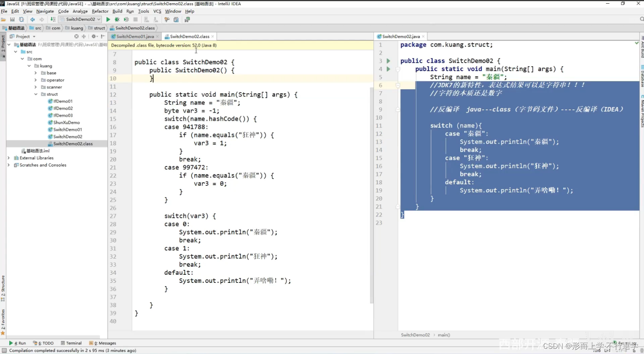Toggle the Favorites side panel
644x354 pixels.
[3, 322]
